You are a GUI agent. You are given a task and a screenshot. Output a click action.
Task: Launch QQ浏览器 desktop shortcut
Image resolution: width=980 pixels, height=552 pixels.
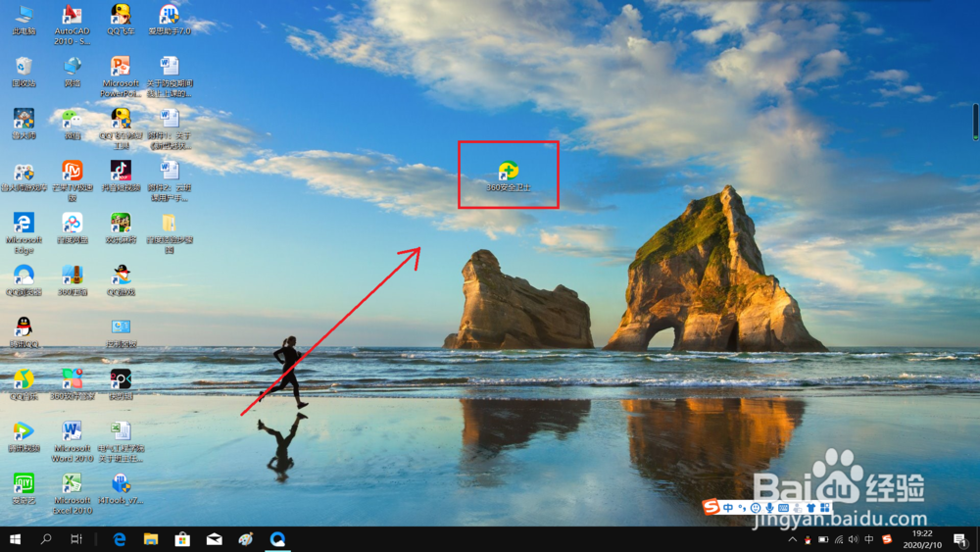tap(24, 280)
